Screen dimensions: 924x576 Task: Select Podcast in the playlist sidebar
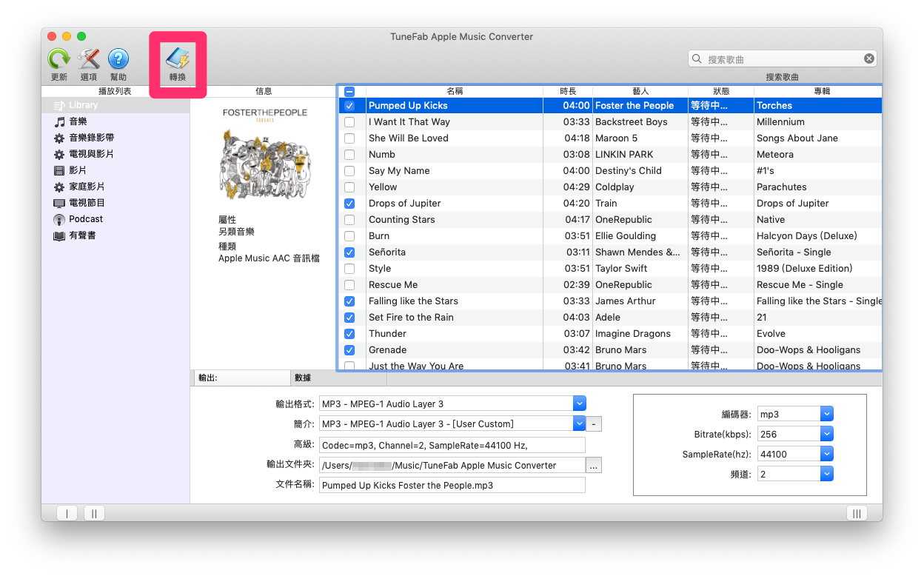[x=115, y=220]
